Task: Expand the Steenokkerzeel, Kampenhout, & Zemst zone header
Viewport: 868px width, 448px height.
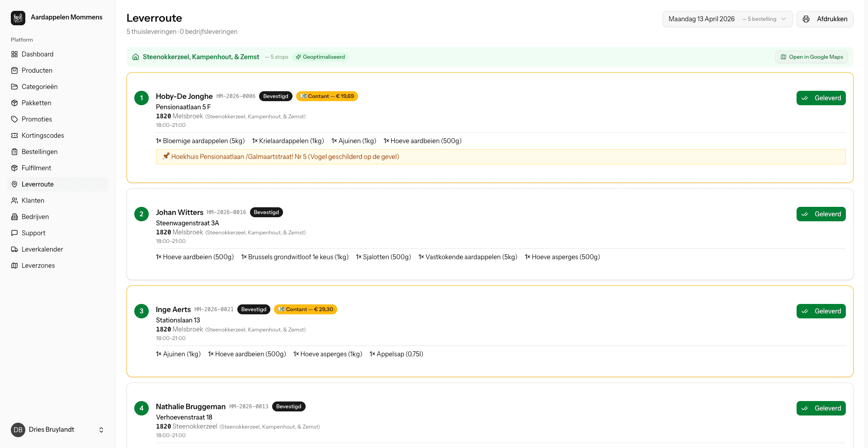Action: 201,57
